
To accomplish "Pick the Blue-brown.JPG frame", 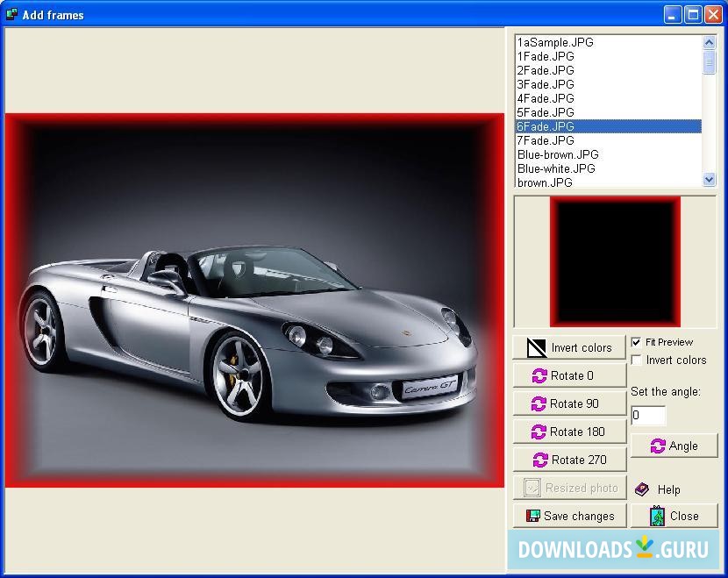I will point(558,154).
